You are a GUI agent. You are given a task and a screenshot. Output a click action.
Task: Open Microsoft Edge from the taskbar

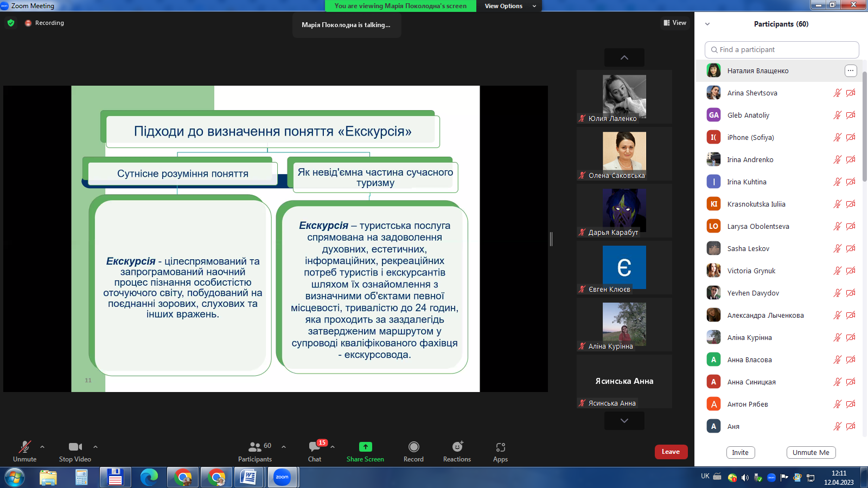(x=149, y=477)
